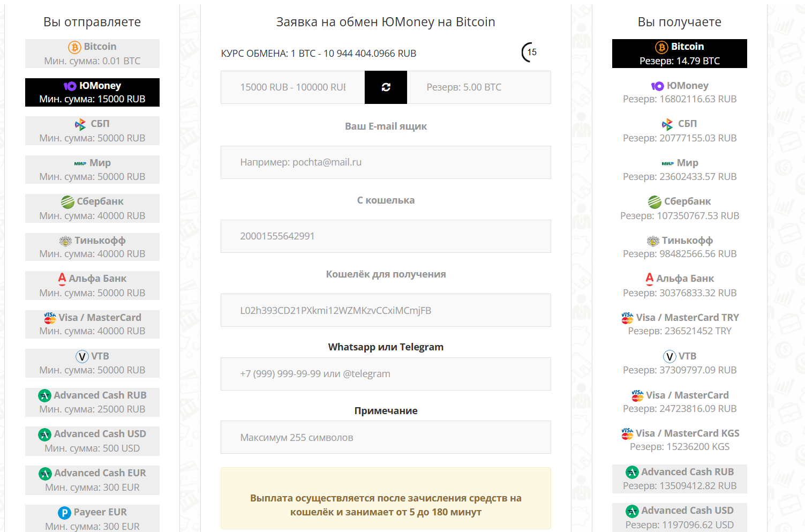
Task: Click the Сбербанк logo in the receive column
Action: (655, 202)
